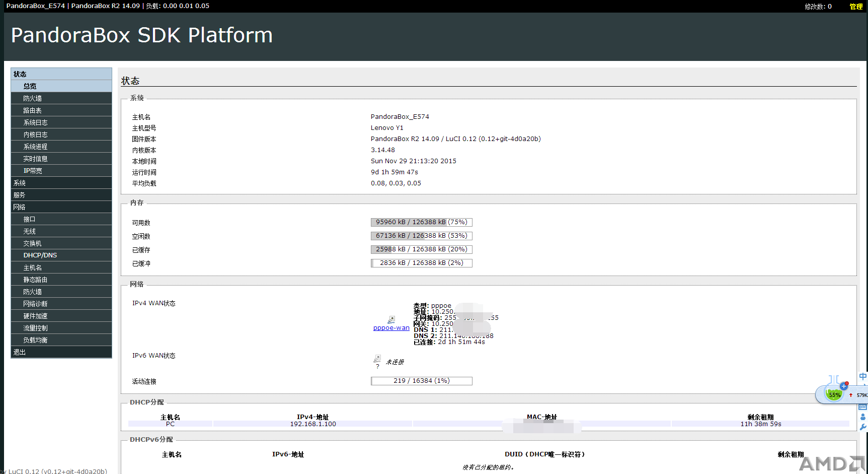Viewport: 868px width, 474px height.
Task: Click the IME user account icon
Action: (x=863, y=417)
